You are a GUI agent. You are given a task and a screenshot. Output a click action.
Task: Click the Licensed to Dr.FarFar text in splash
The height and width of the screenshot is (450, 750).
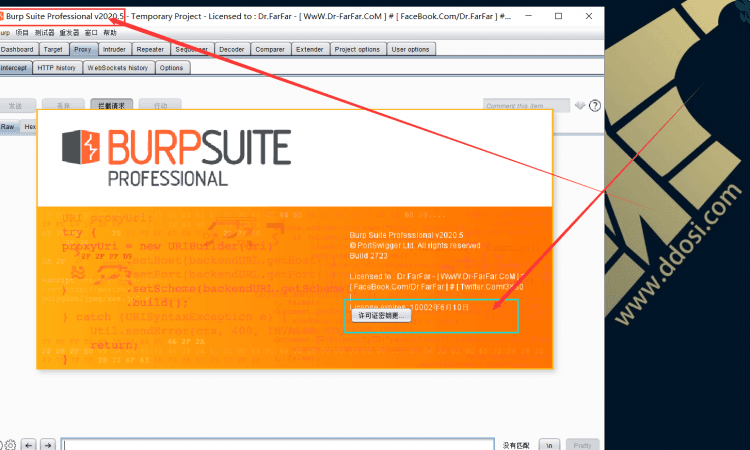[436, 282]
